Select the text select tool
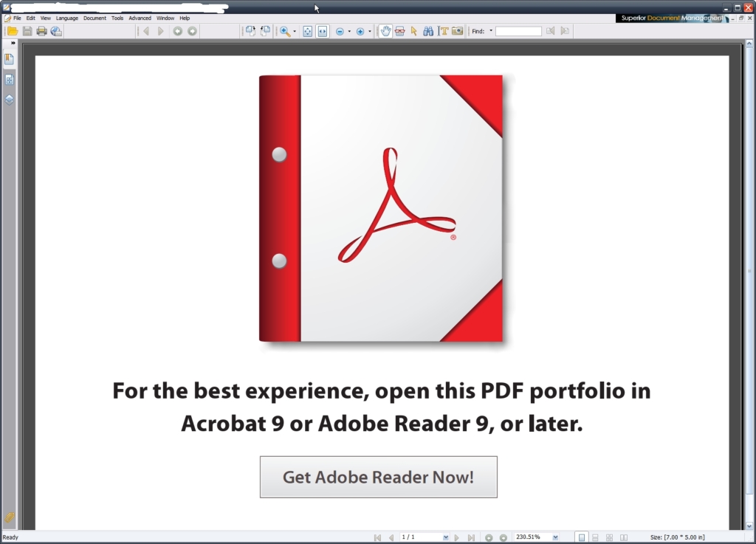Image resolution: width=756 pixels, height=544 pixels. [x=443, y=31]
